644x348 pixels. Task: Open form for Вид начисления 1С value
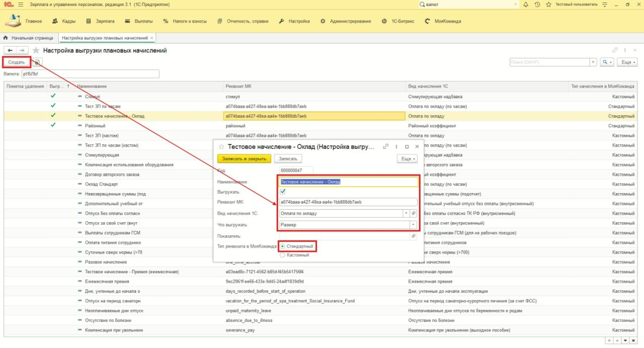point(414,213)
